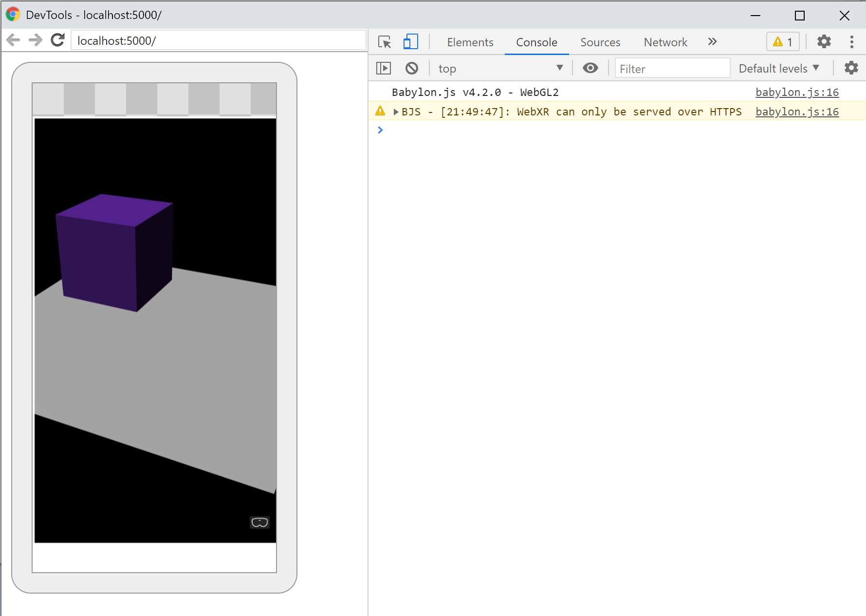Clear the console messages
Viewport: 866px width, 616px height.
point(411,68)
